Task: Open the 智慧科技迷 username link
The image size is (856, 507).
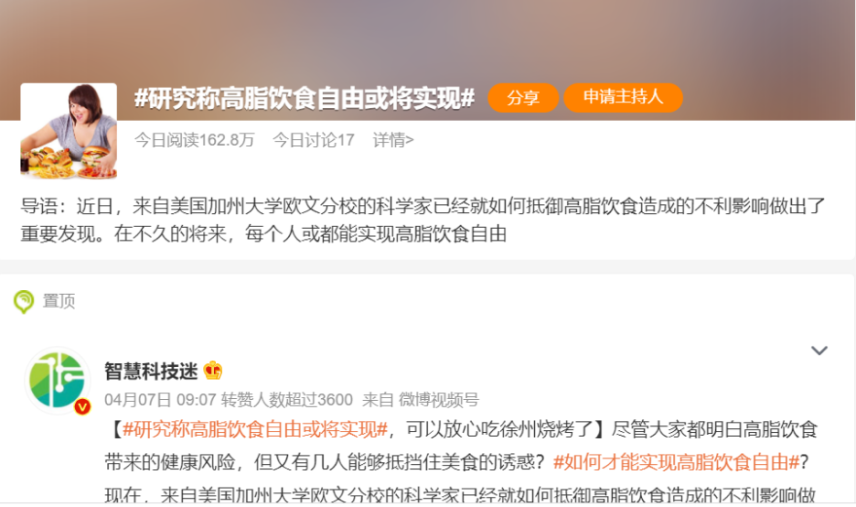Action: (x=151, y=371)
